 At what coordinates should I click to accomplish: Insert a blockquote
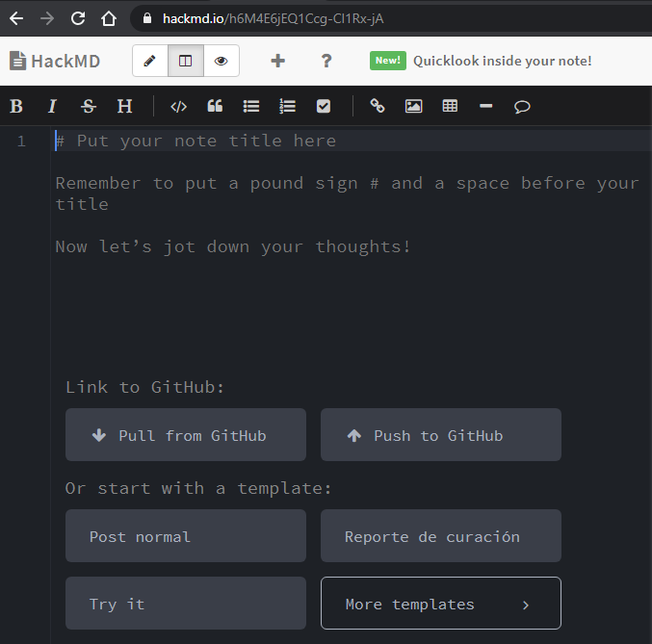pos(215,107)
